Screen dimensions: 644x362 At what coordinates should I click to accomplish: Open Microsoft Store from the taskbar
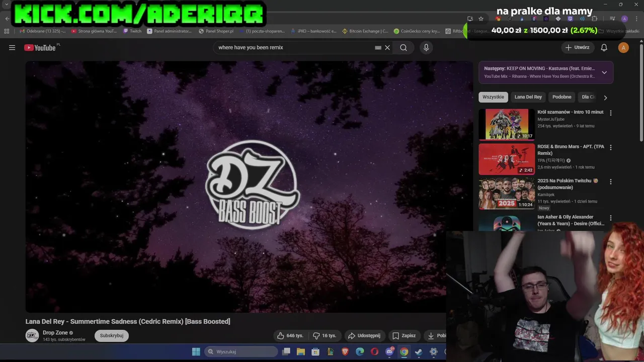click(315, 351)
